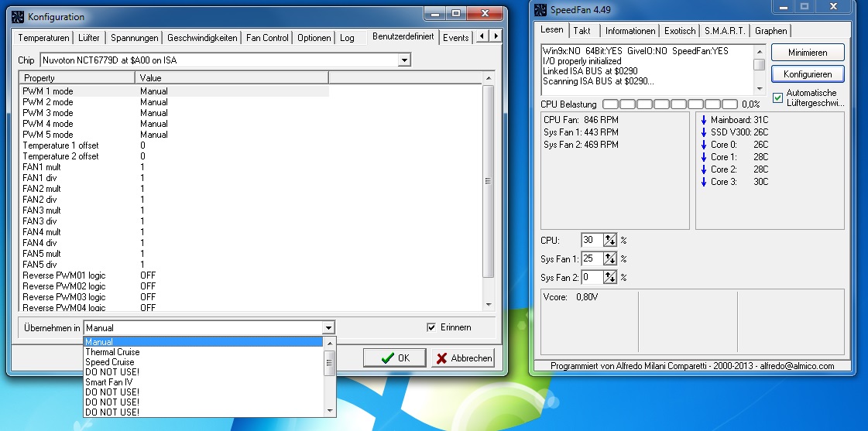Click the Value column header
The image size is (868, 431).
(232, 77)
